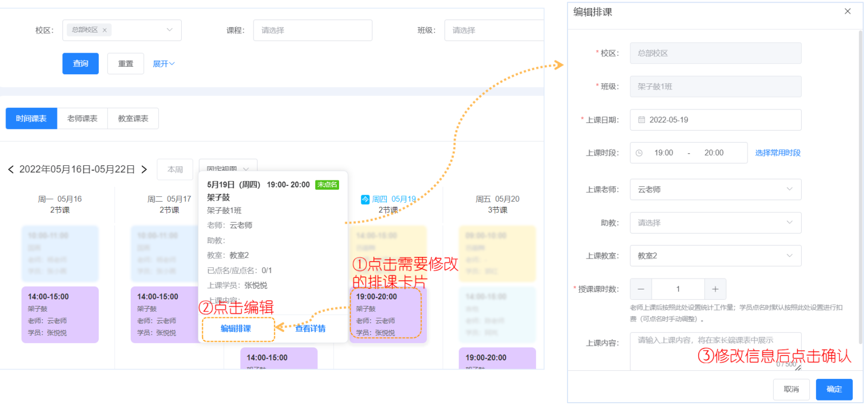Screen dimensions: 868x407
Task: Click 查看详情 in the lesson popup
Action: click(310, 328)
